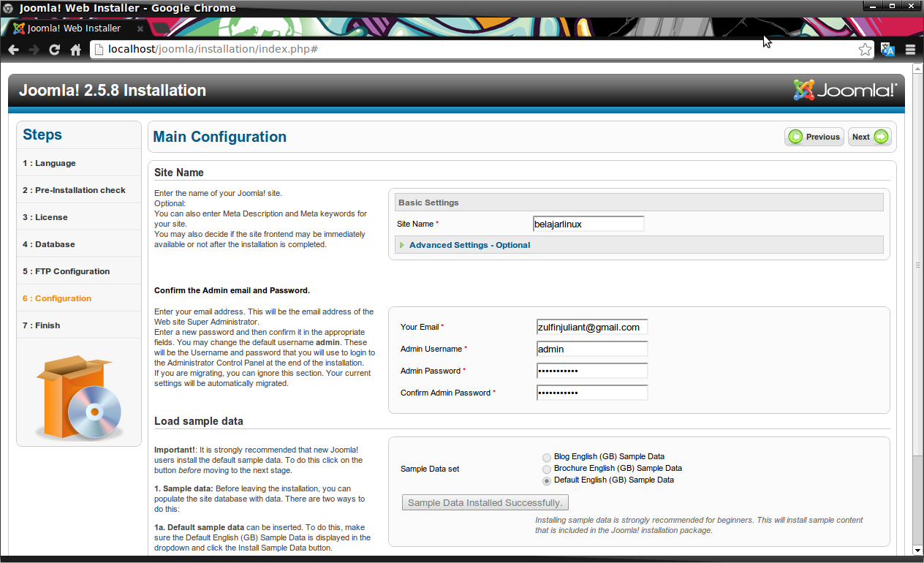Open the Chrome menu hamburger icon
The image size is (924, 563).
(x=910, y=50)
